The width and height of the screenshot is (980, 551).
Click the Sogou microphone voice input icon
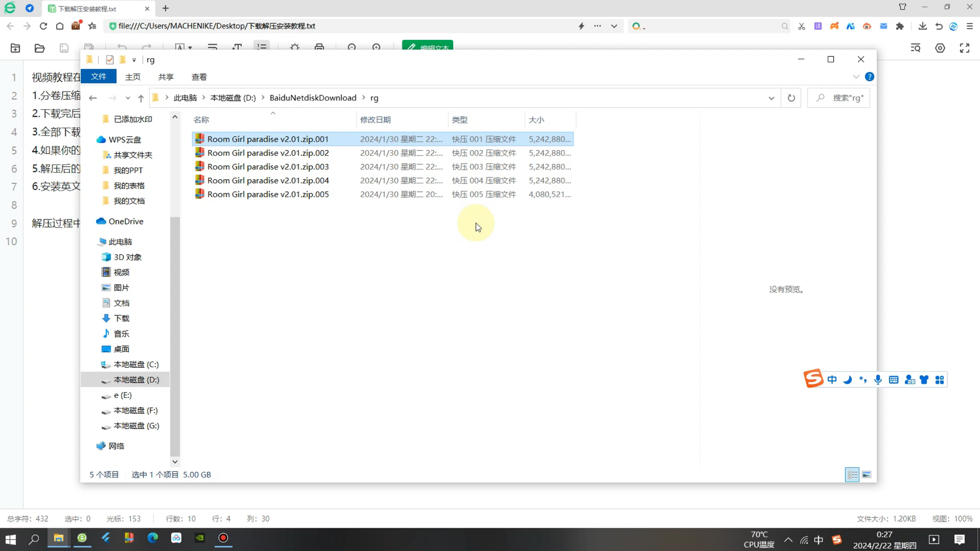pyautogui.click(x=878, y=380)
